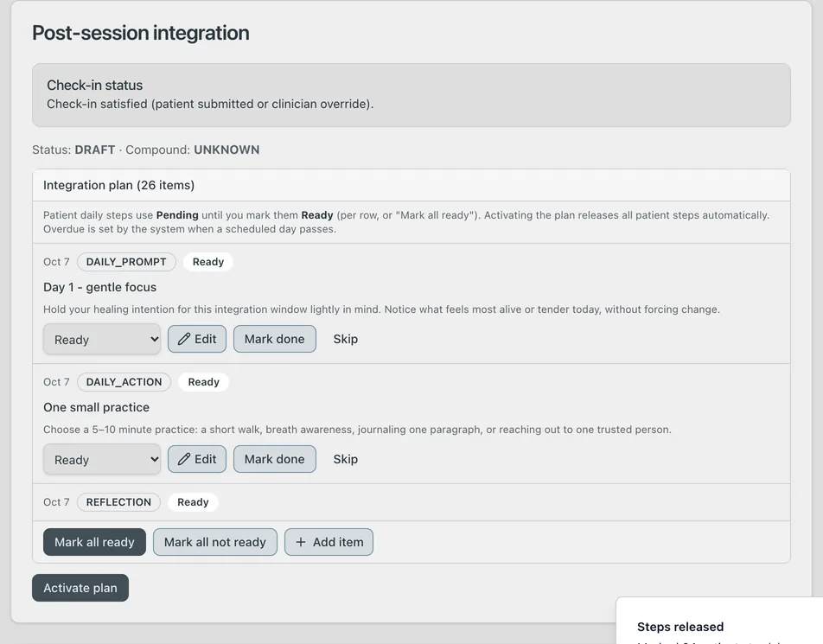Click the Check-in satisfied message text

[210, 104]
